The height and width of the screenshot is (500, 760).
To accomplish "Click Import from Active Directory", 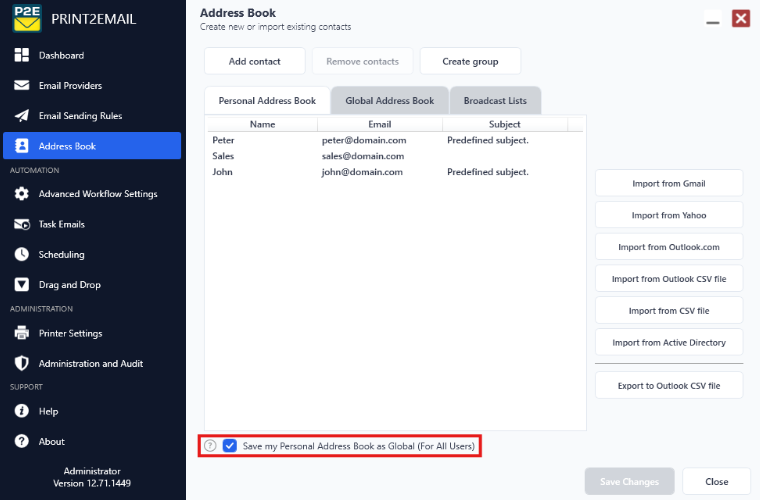I will coord(669,342).
